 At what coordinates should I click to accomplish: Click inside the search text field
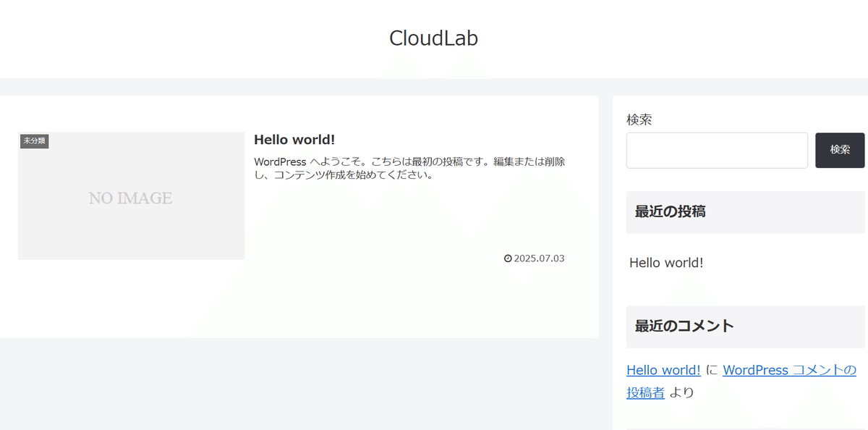coord(716,150)
